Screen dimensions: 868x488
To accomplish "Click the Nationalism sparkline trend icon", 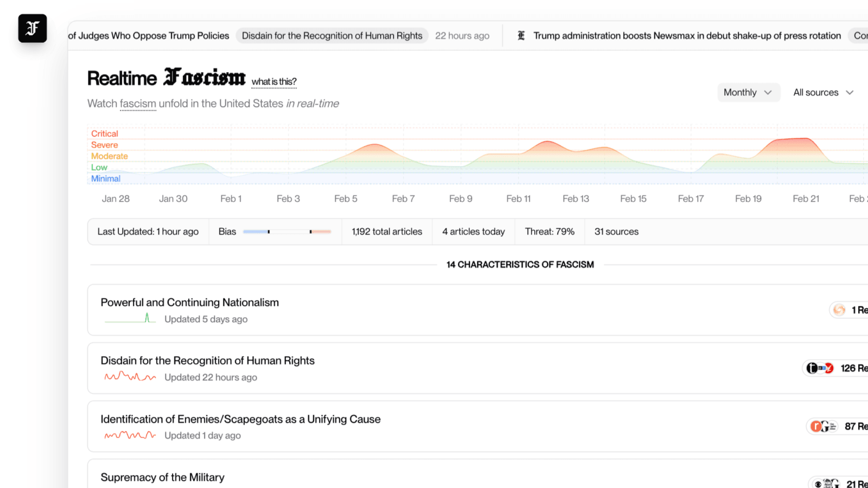I will tap(130, 318).
